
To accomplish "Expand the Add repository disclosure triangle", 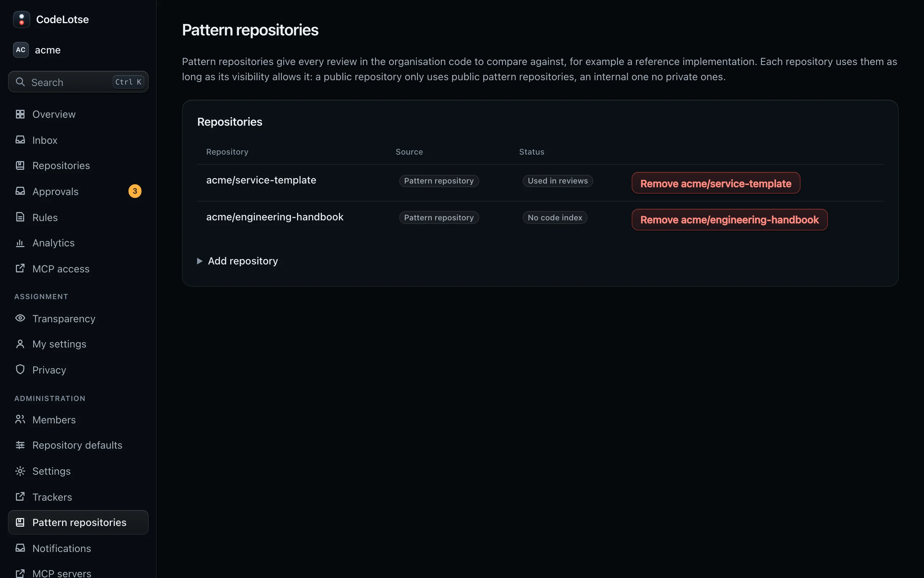I will (x=200, y=261).
